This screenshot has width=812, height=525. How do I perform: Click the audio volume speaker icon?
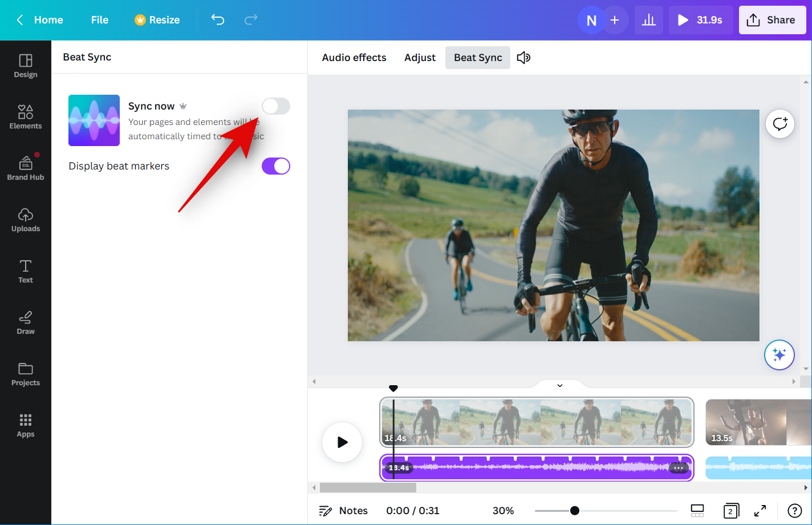[523, 58]
